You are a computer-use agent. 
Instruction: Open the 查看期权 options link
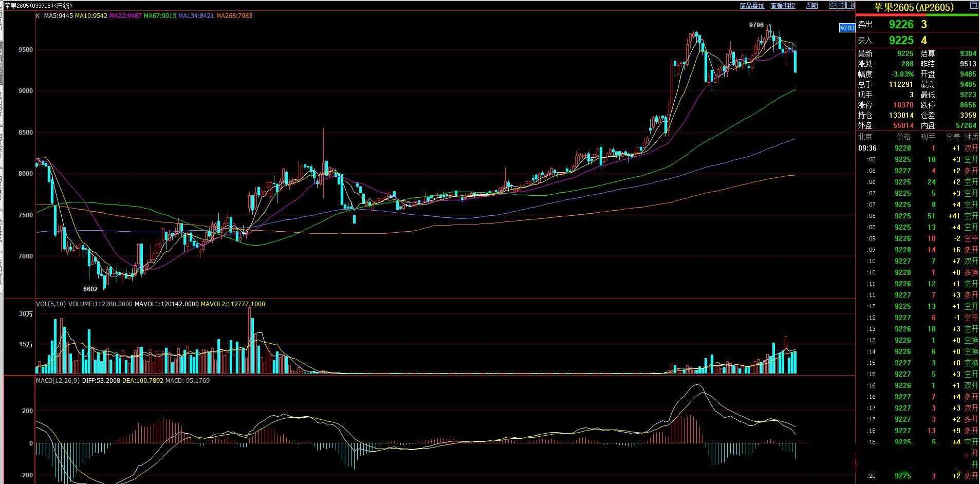tap(783, 6)
